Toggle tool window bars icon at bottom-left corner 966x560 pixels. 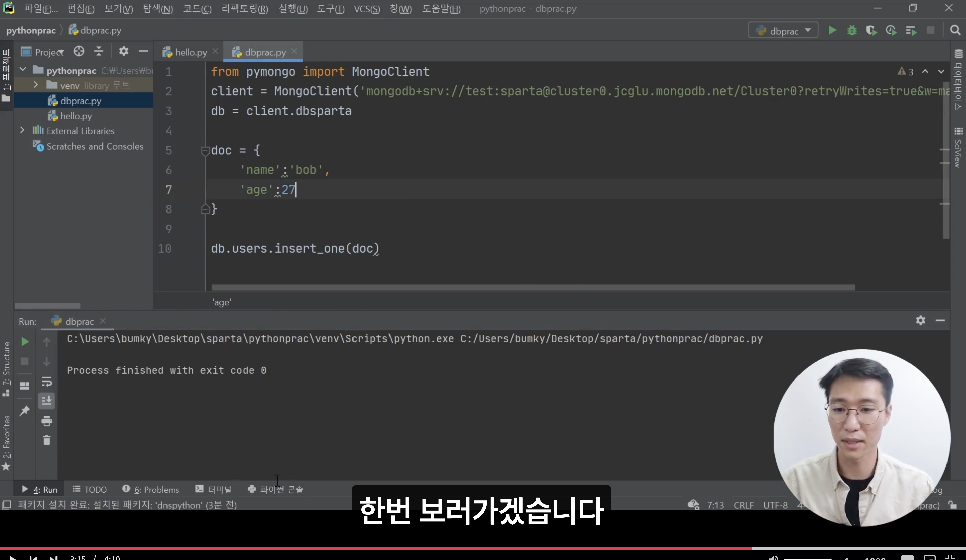tap(6, 505)
